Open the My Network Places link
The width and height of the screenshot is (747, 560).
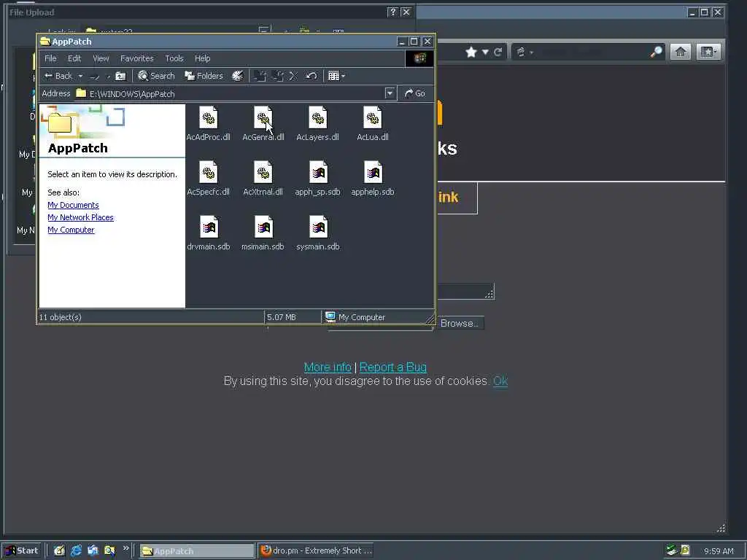point(80,217)
